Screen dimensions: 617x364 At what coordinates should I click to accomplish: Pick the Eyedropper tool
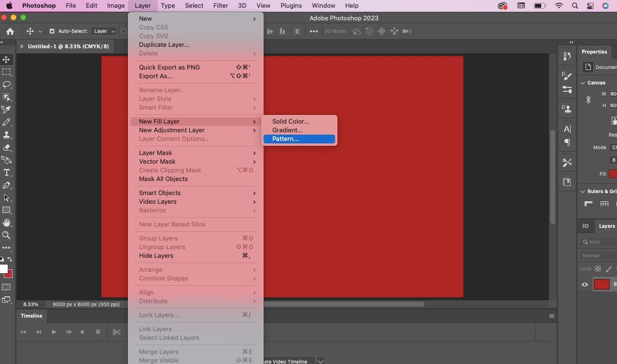(6, 110)
